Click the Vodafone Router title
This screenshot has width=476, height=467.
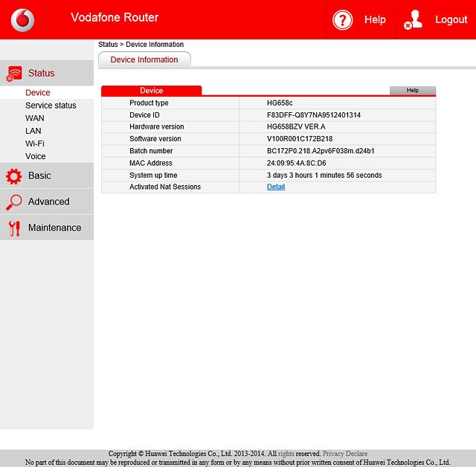pyautogui.click(x=115, y=18)
